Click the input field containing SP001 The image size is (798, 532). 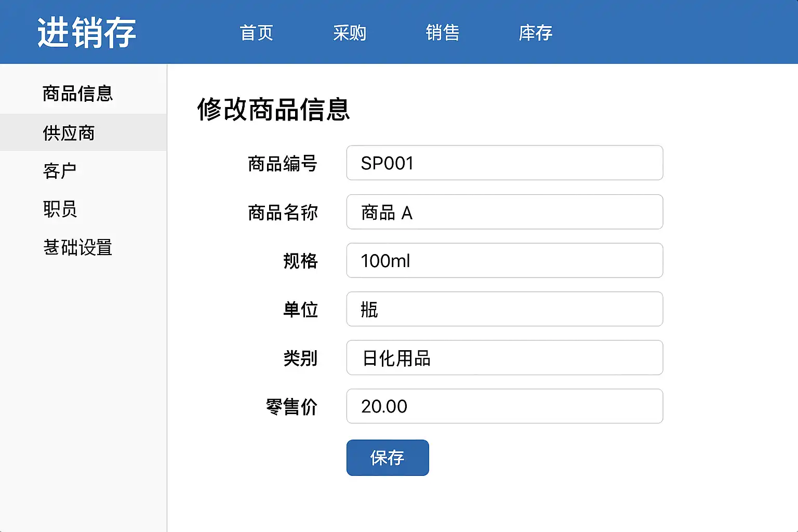(504, 163)
